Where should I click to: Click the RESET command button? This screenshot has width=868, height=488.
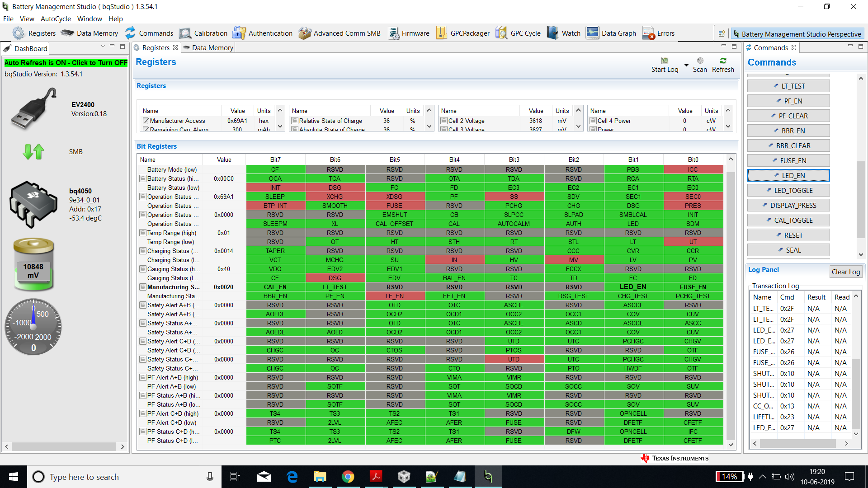(788, 235)
